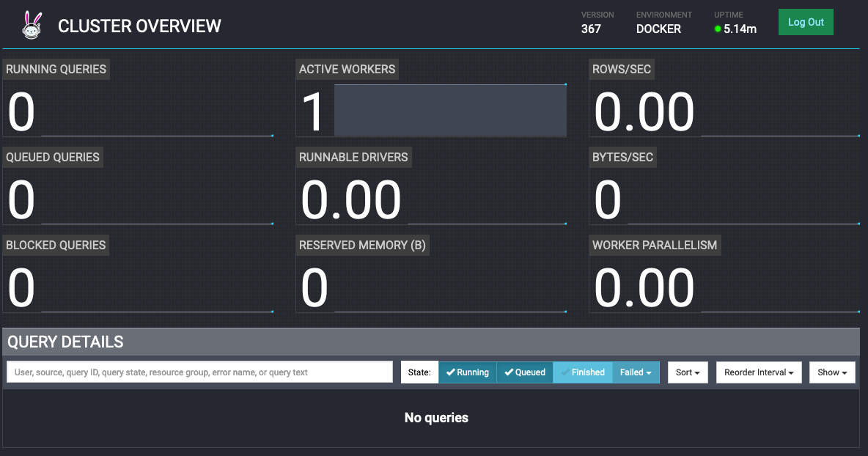Click the CLUSTER OVERVIEW title
The height and width of the screenshot is (456, 868).
click(139, 26)
